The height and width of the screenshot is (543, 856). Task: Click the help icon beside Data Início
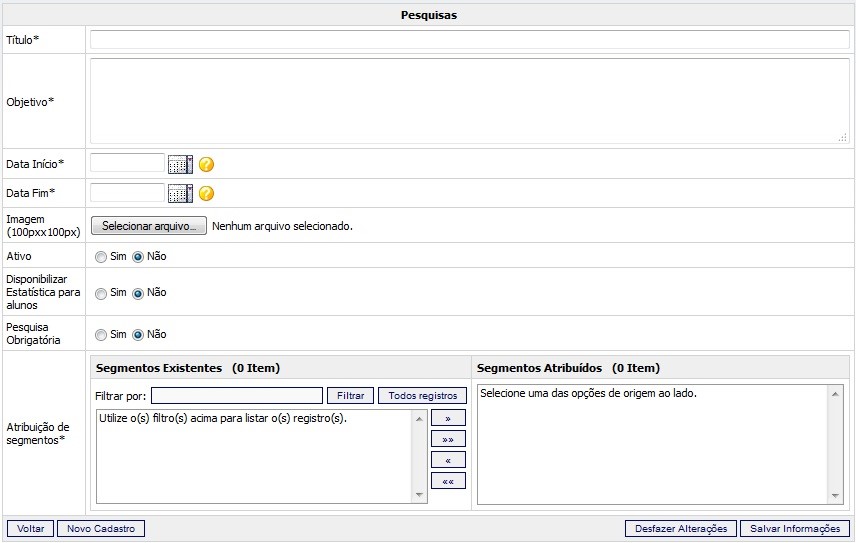[x=207, y=165]
